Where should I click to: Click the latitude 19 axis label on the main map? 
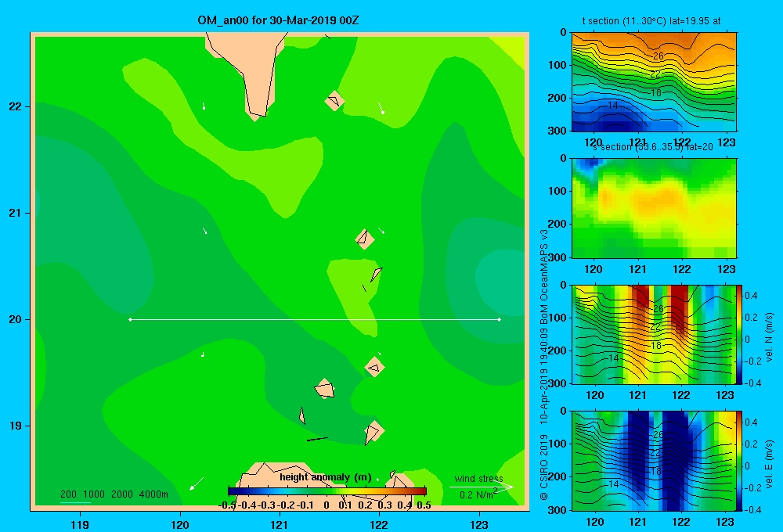(x=16, y=426)
